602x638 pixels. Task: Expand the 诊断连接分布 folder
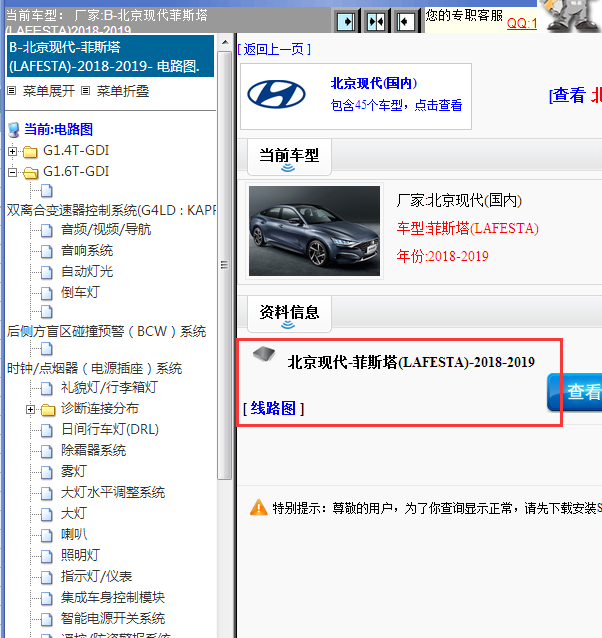click(30, 409)
